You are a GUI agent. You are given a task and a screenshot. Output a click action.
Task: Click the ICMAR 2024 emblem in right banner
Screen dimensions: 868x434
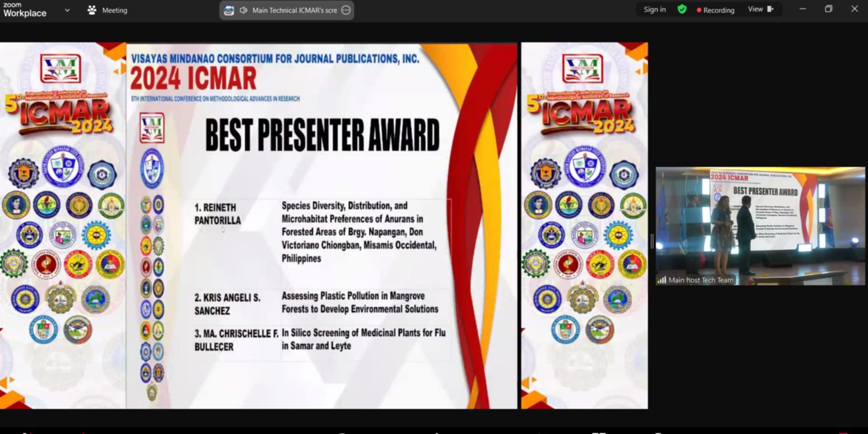pyautogui.click(x=581, y=114)
